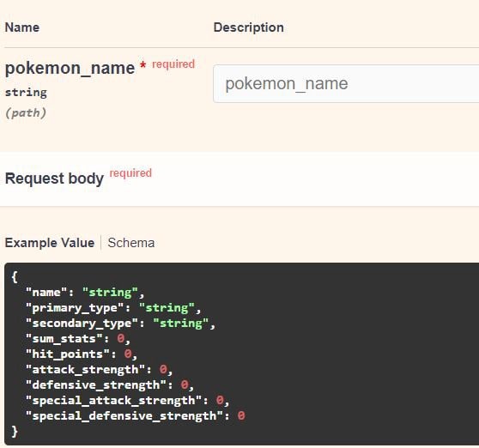Click the "sum_stats" line in example JSON
The width and height of the screenshot is (479, 448).
78,339
